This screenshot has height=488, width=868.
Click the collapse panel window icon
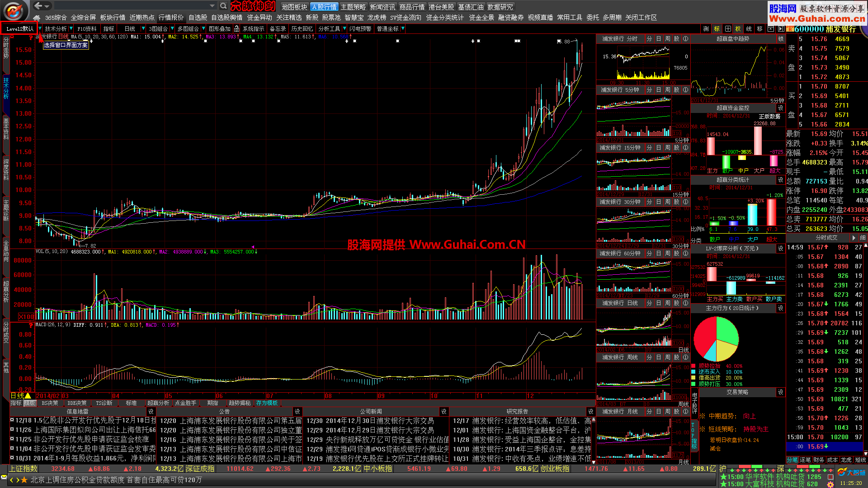pos(771,28)
